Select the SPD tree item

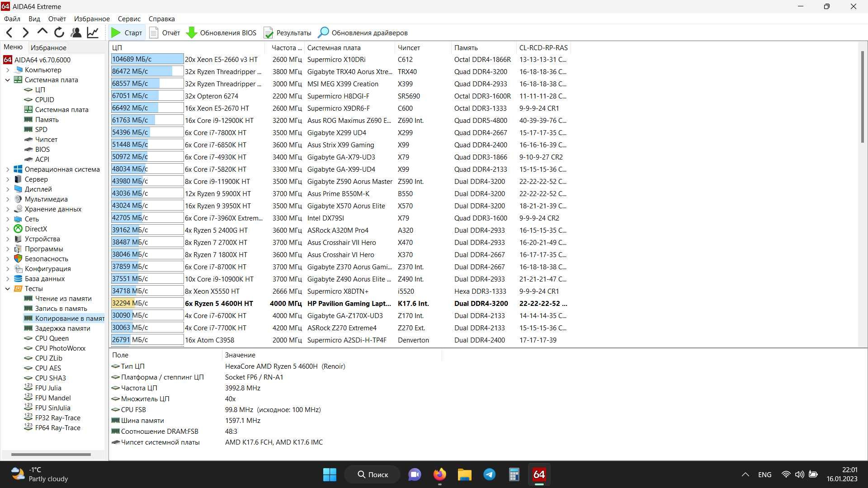tap(36, 130)
